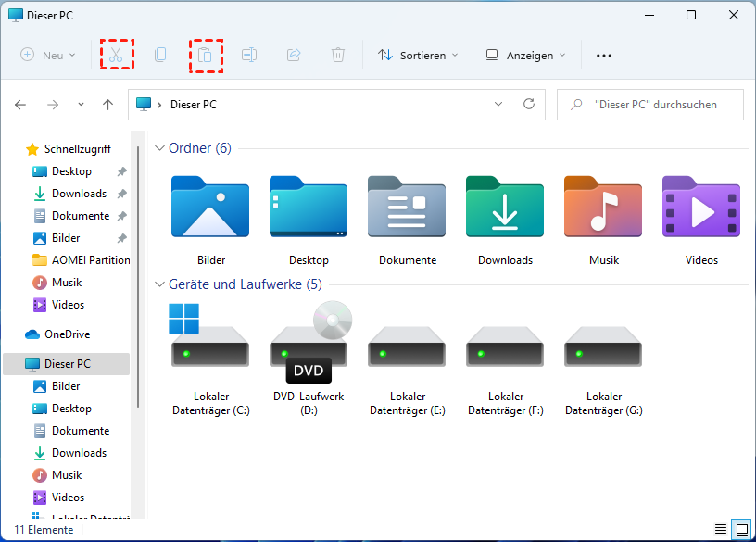
Task: Select Lokaler Datenträger (C:) drive
Action: (x=210, y=359)
